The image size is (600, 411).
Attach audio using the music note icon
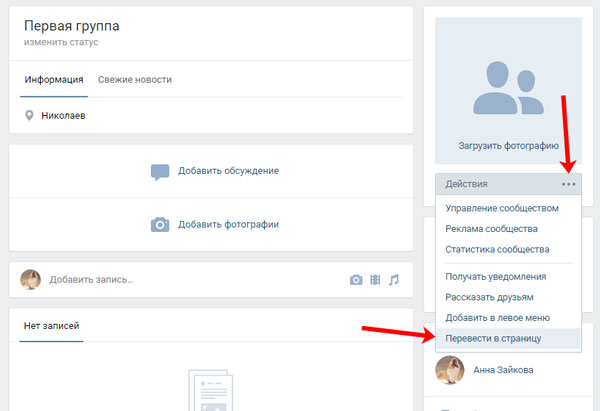pyautogui.click(x=394, y=280)
